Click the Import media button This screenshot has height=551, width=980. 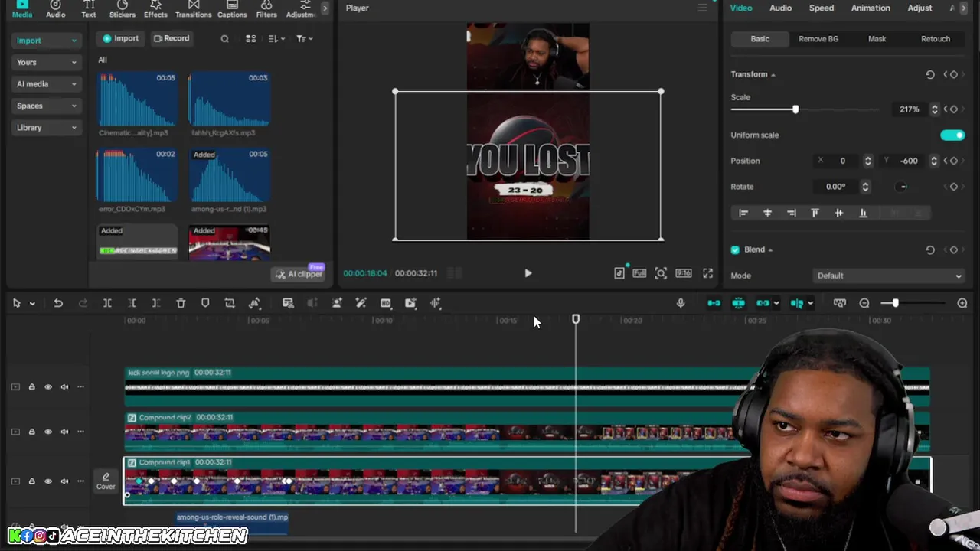(x=121, y=38)
